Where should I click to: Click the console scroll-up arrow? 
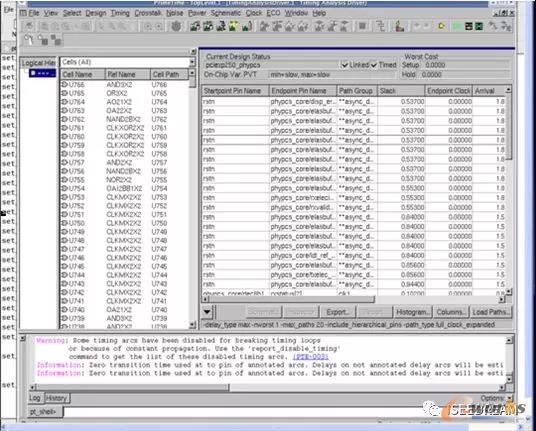pos(509,340)
